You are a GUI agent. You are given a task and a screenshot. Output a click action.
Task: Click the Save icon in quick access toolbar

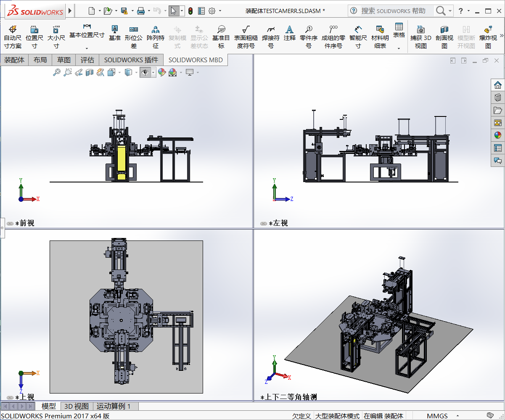[x=124, y=11]
